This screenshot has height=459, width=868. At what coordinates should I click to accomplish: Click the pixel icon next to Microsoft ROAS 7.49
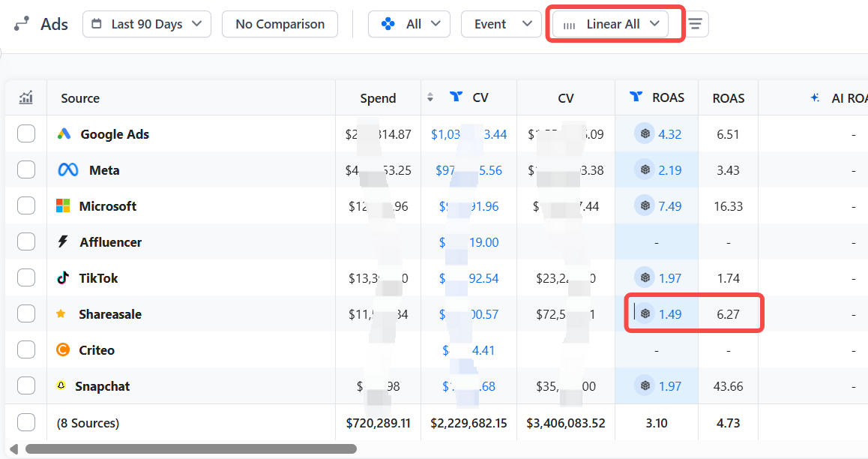[x=645, y=206]
